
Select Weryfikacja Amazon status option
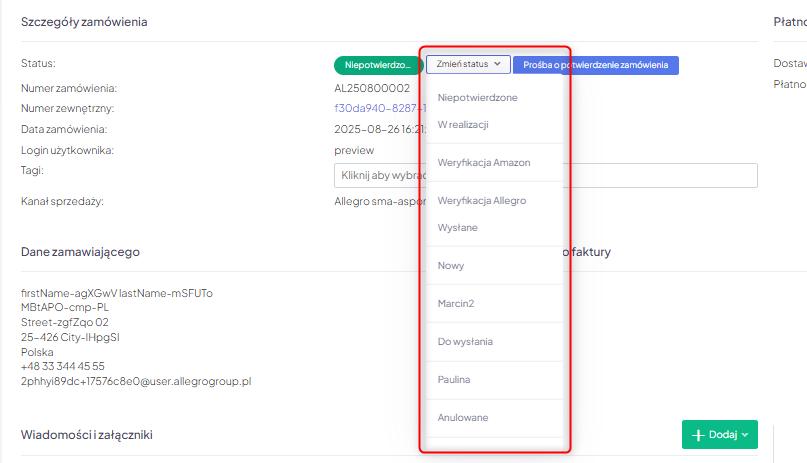pos(484,162)
